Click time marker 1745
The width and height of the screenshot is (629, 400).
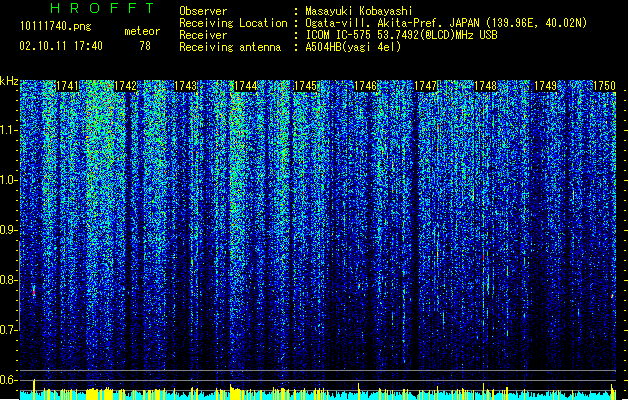tap(306, 86)
